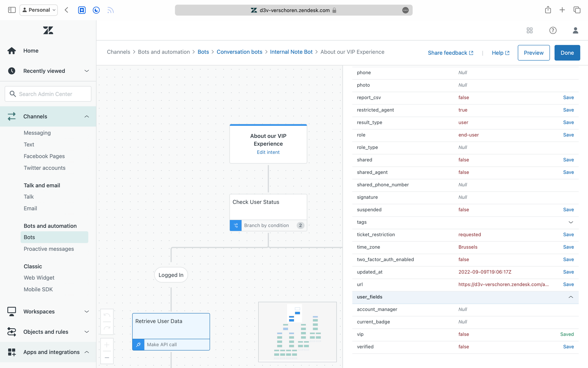Click the flow minimap thumbnail
This screenshot has width=588, height=368.
pos(297,332)
